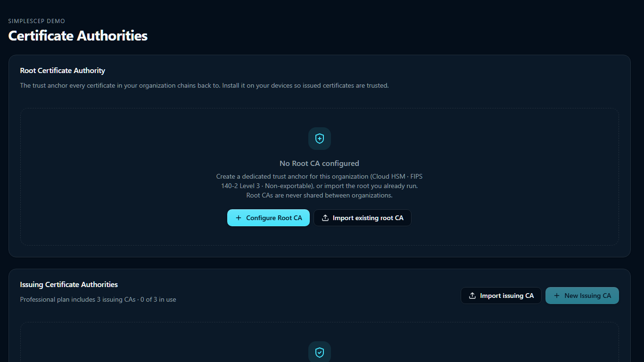Create a New Issuing CA
644x362 pixels.
582,296
